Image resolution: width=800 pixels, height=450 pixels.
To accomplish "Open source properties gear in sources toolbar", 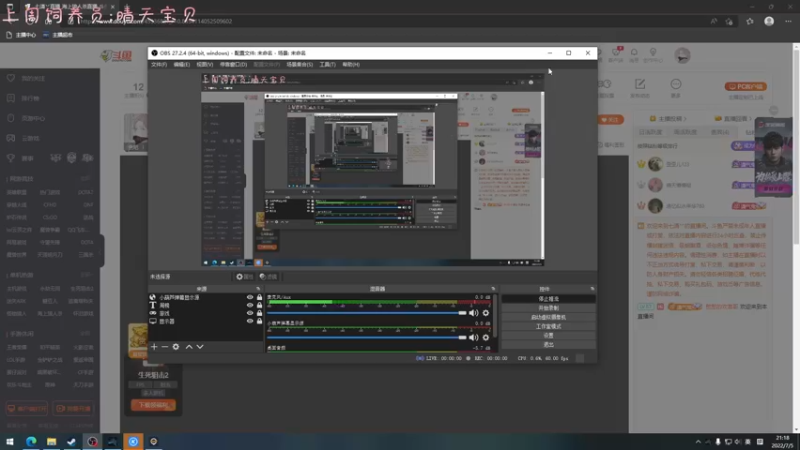I will [x=176, y=347].
